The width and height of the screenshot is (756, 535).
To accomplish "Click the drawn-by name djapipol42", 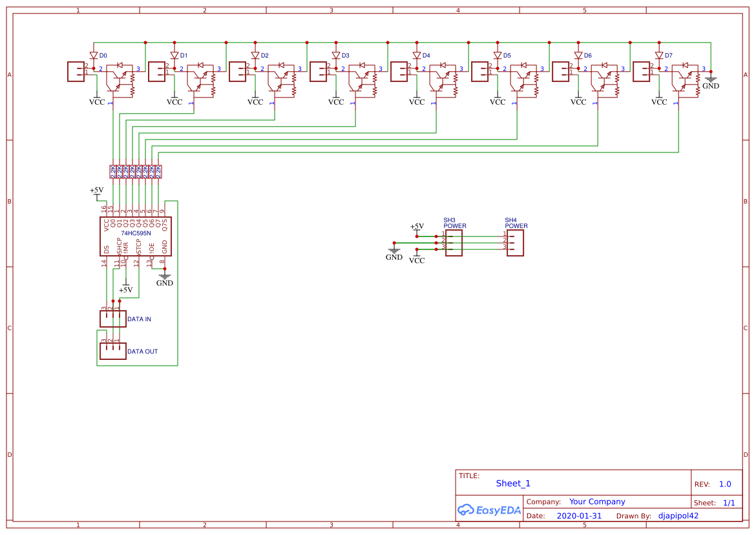I will click(678, 516).
